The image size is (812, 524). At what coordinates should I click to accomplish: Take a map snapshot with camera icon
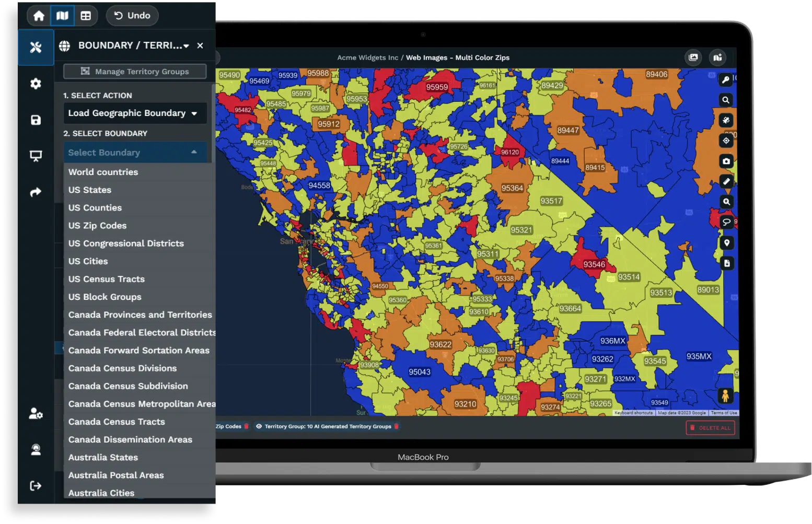(x=726, y=161)
